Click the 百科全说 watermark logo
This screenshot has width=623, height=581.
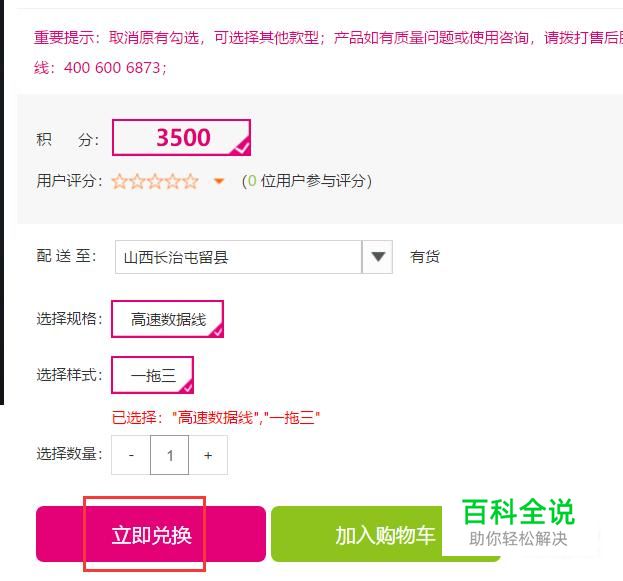[519, 522]
